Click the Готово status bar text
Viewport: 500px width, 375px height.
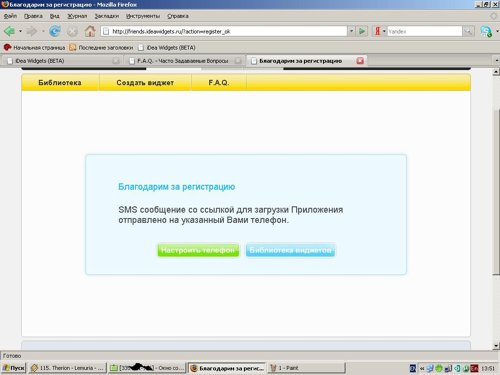pos(12,356)
